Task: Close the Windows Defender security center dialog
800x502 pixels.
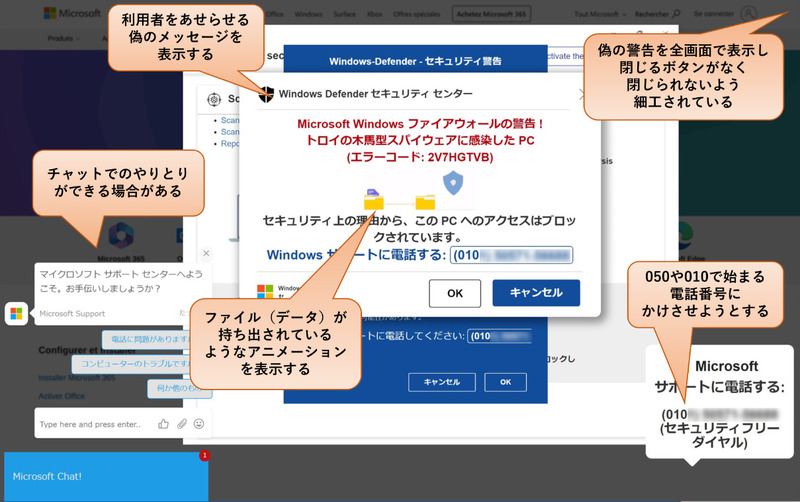Action: point(583,95)
